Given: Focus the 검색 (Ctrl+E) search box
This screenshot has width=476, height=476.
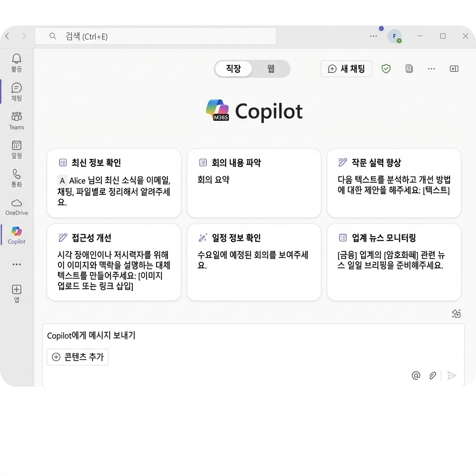Looking at the screenshot, I should point(155,36).
